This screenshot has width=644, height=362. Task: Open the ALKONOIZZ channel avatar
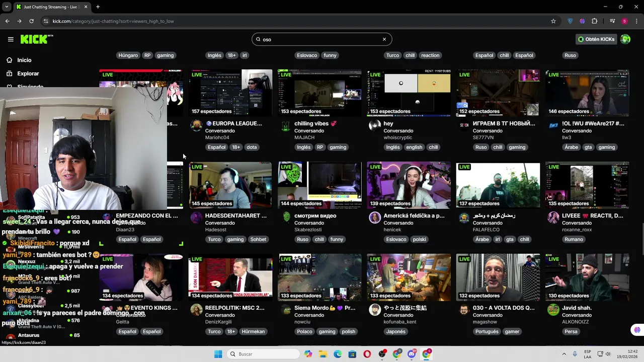pos(553,310)
